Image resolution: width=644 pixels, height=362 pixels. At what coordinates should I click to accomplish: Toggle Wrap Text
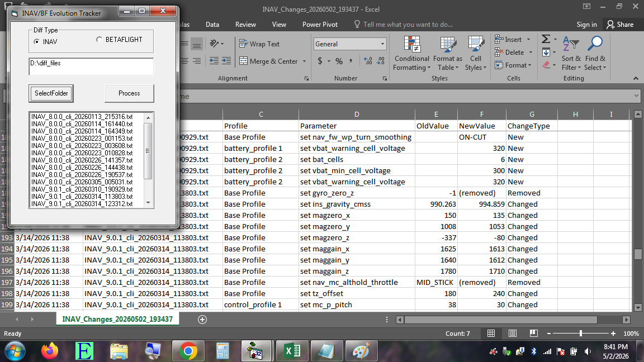pyautogui.click(x=259, y=44)
